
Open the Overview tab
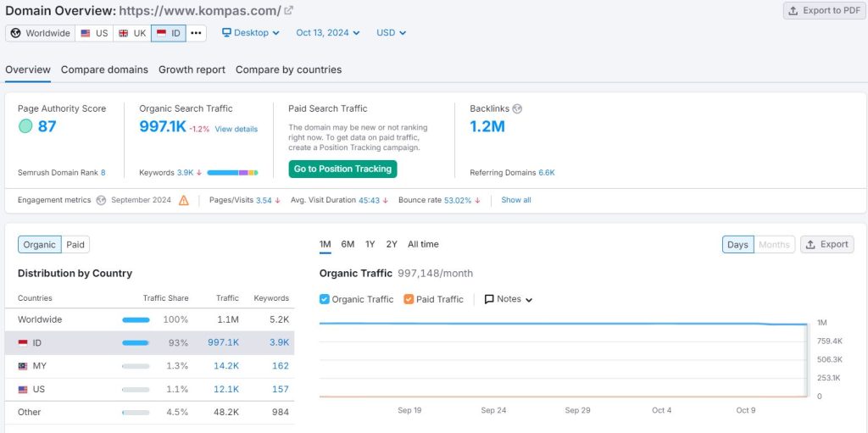(x=28, y=69)
